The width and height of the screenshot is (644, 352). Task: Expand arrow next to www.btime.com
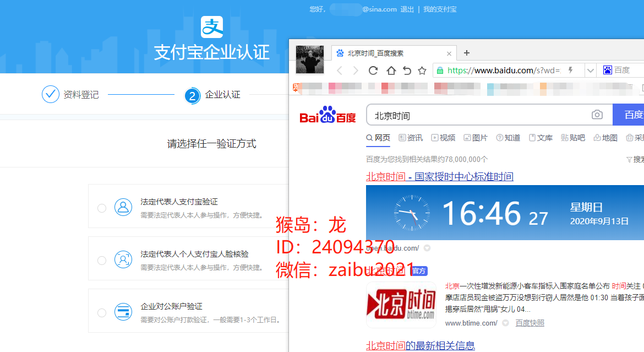506,323
